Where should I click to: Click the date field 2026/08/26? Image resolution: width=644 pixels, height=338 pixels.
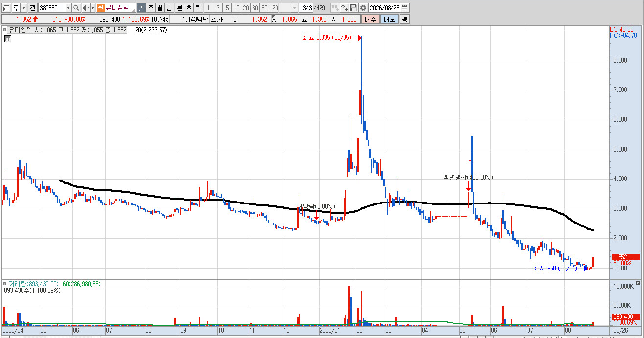(x=385, y=8)
